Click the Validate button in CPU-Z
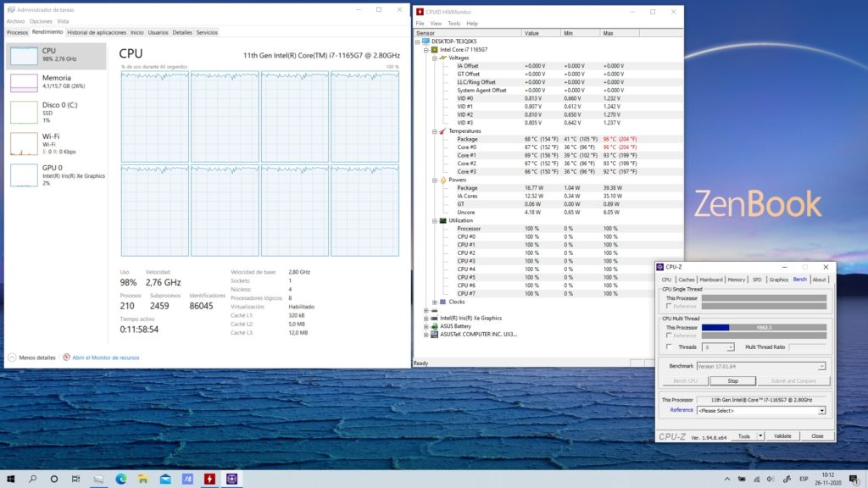The image size is (868, 488). (782, 436)
